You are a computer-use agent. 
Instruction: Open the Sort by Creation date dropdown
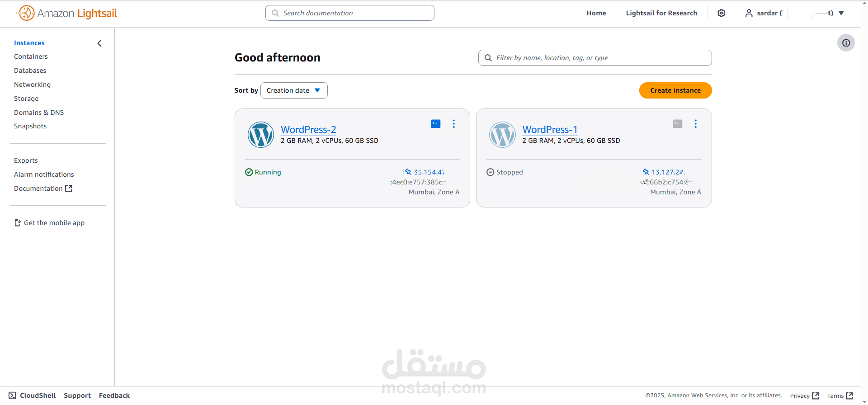click(x=294, y=90)
